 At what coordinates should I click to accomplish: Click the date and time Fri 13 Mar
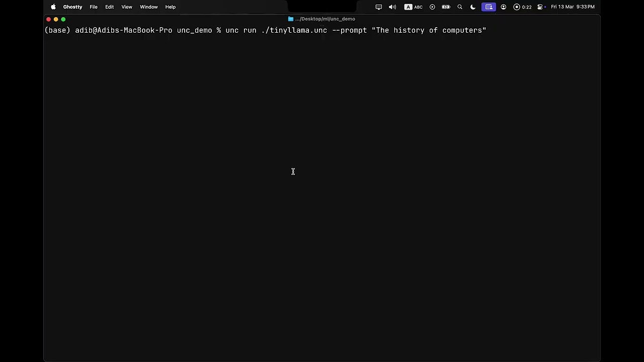tap(573, 7)
